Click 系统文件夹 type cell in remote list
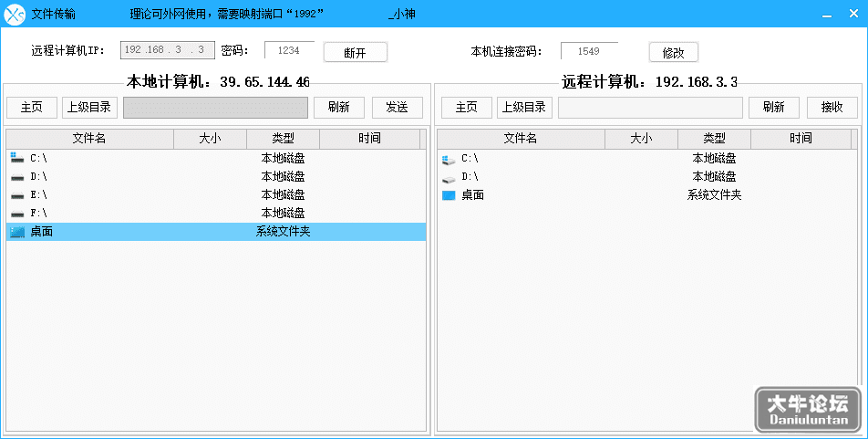868x439 pixels. [714, 195]
